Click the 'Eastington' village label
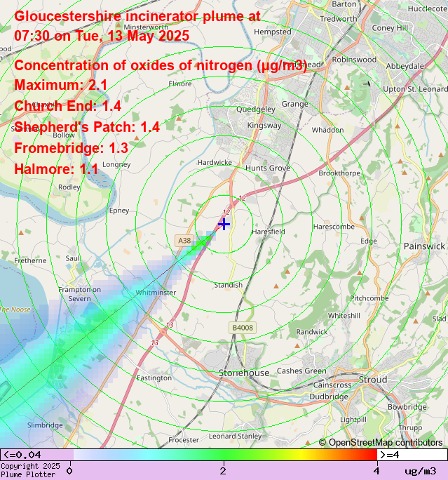The image size is (448, 480). point(154,378)
